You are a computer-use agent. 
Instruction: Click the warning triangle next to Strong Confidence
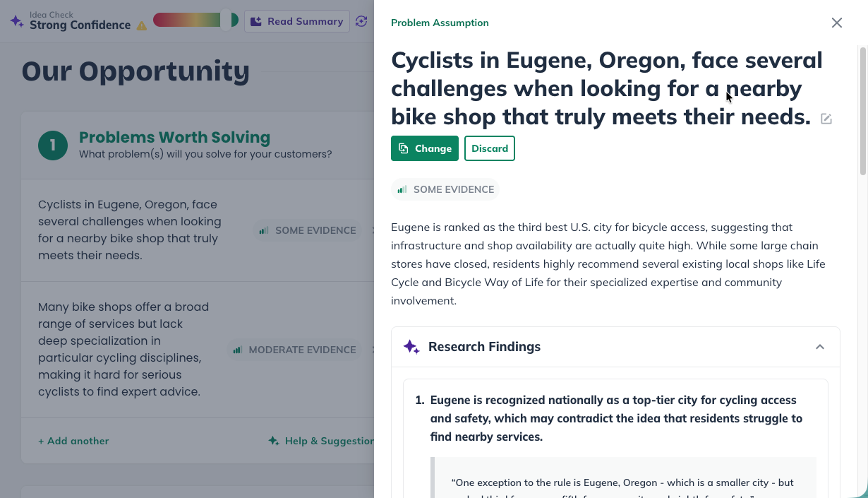coord(141,26)
